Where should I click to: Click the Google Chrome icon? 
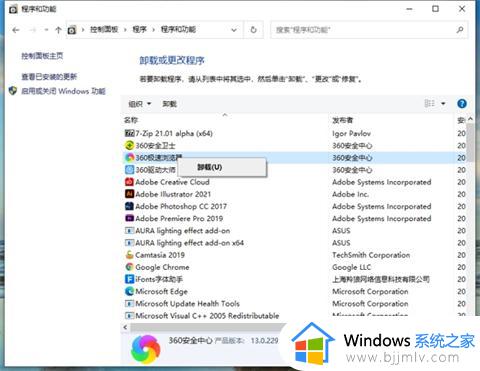129,267
